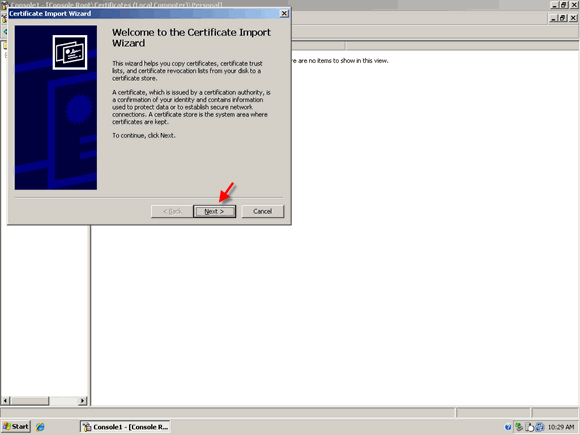Close the inner console child window
This screenshot has width=580, height=435.
(x=573, y=18)
